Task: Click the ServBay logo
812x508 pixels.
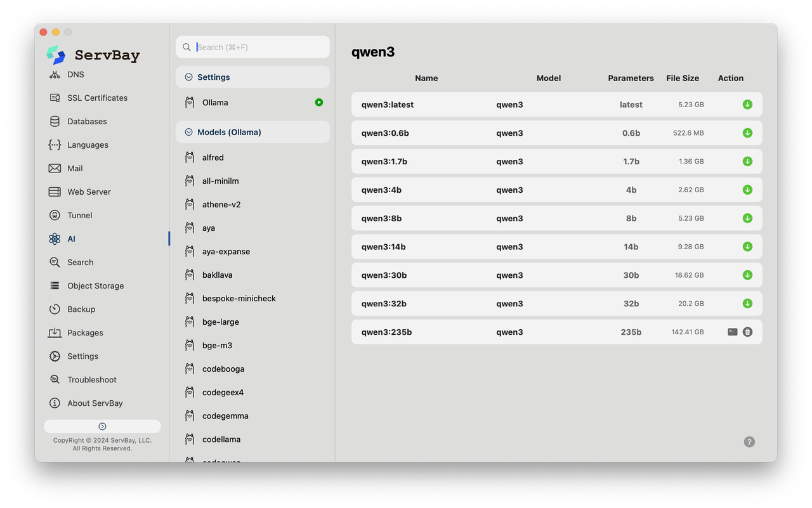Action: tap(56, 55)
